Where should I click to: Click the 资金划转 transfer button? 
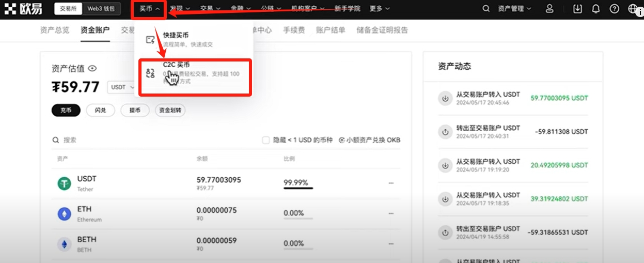170,110
